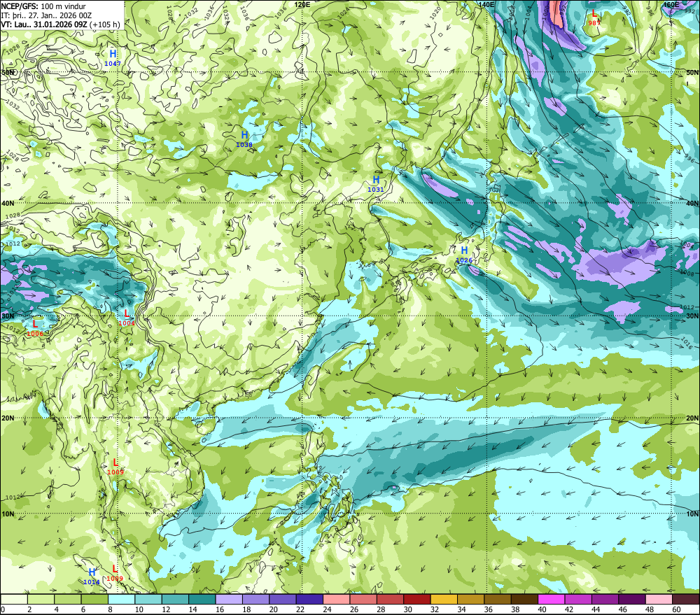Pick the cyan legend swatch between 8 and 10
Viewport: 700px width, 615px height.
coord(121,600)
